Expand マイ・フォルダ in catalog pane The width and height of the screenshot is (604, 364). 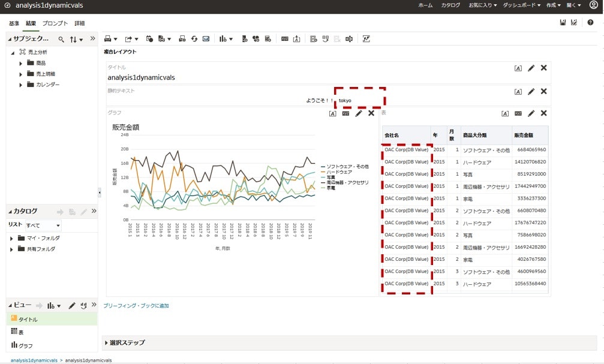tap(11, 239)
